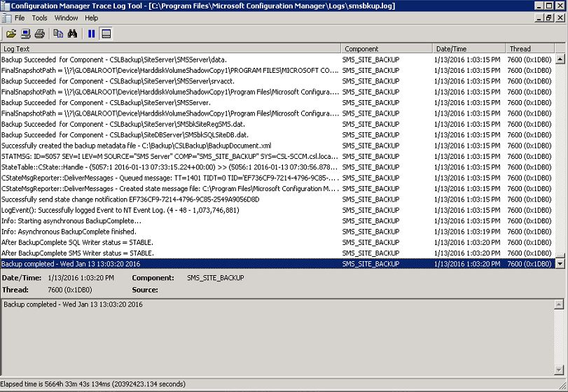Select 'Info: Asynchronous BackupComplete finished.' row

(277, 232)
